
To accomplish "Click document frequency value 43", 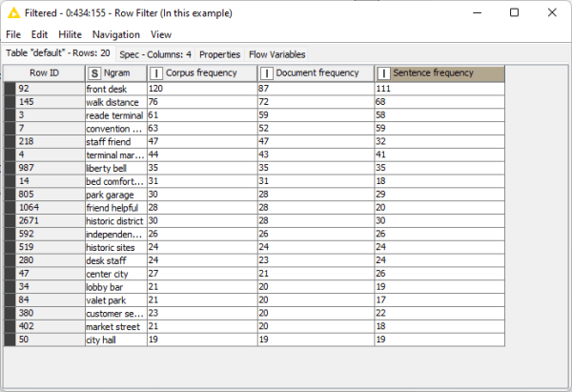I will (x=316, y=155).
